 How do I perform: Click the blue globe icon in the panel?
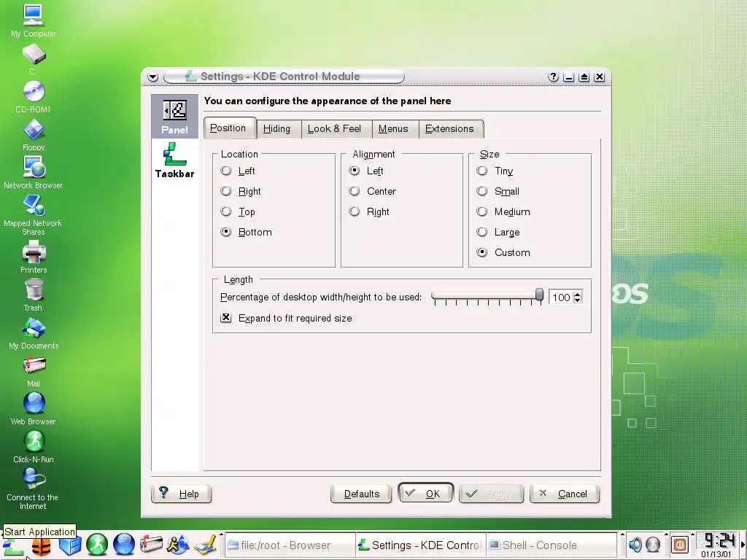coord(124,545)
